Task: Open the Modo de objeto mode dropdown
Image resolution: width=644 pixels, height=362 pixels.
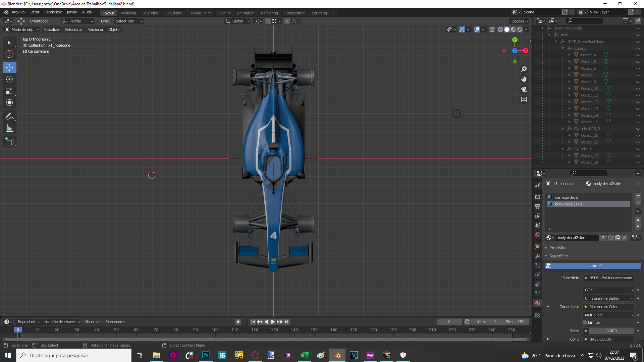Action: click(22, 29)
